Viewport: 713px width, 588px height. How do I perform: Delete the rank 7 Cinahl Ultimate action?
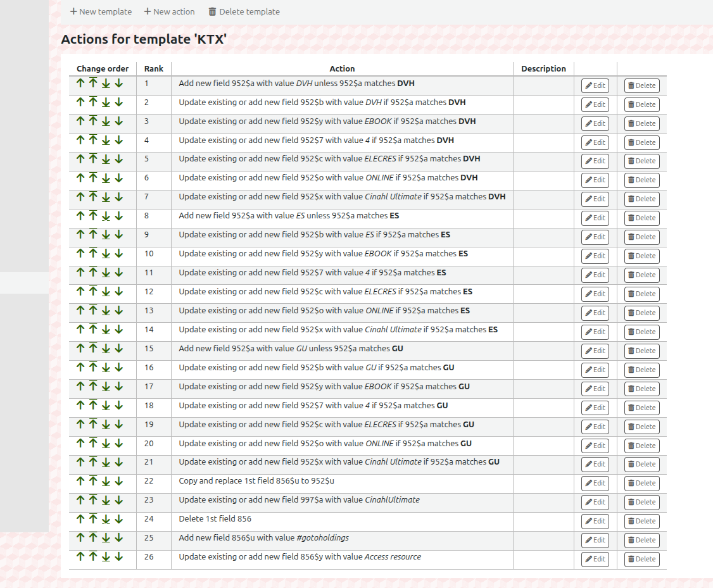pos(641,199)
